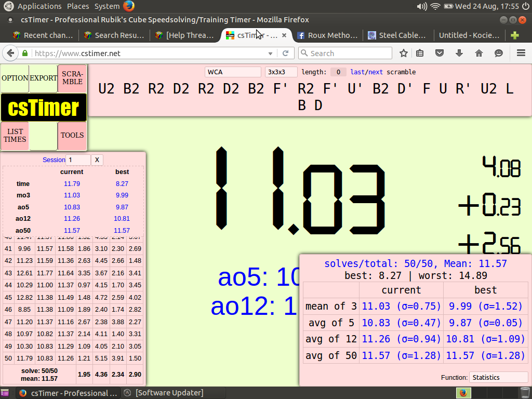Click the URL address bar

[x=149, y=54]
